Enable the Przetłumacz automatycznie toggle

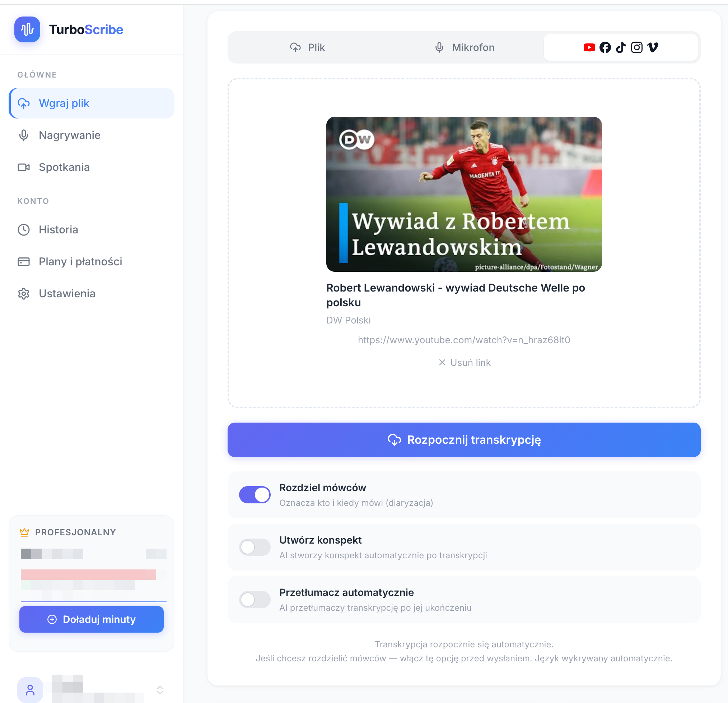(255, 600)
